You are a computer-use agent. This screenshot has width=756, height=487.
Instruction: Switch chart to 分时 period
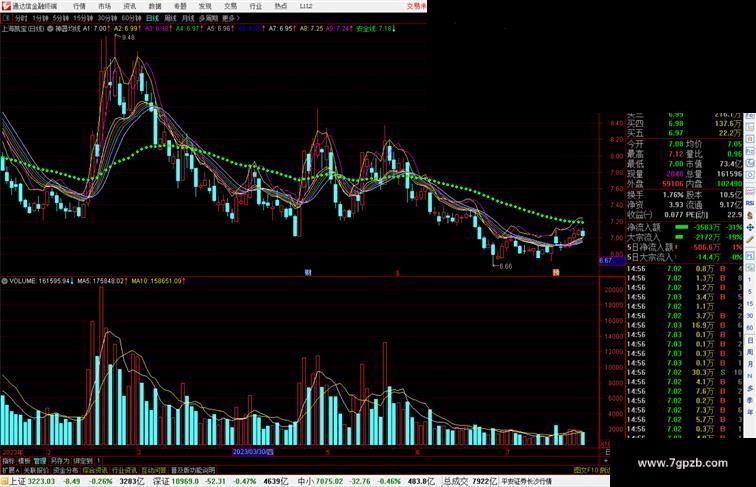21,18
